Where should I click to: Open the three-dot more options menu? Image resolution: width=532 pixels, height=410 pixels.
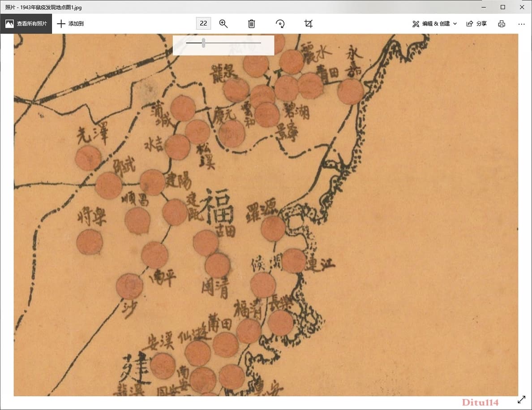point(522,24)
